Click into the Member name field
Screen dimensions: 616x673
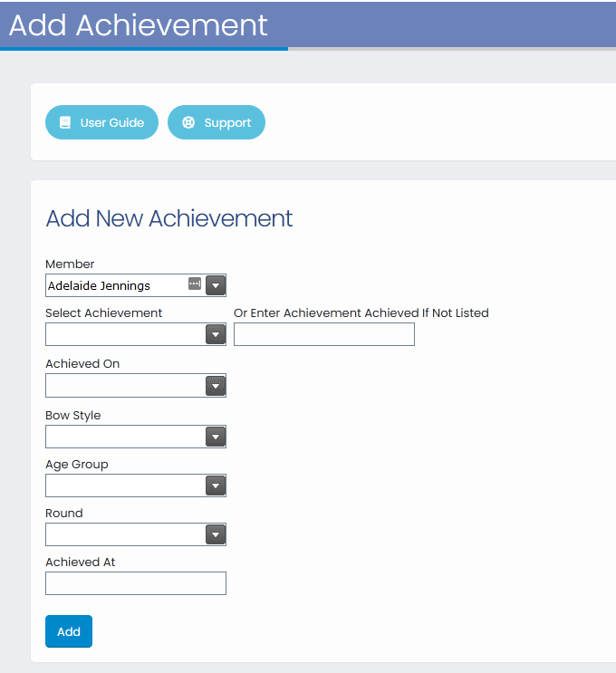pos(117,285)
